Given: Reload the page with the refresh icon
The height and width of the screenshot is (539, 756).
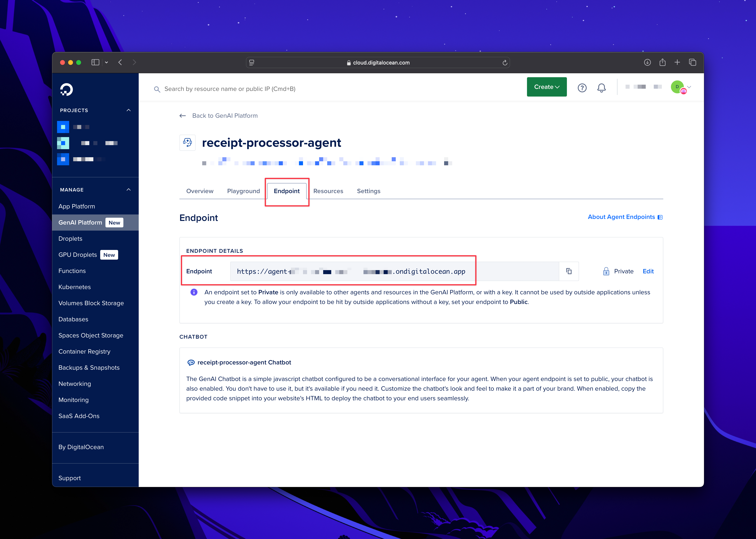Looking at the screenshot, I should pos(505,63).
